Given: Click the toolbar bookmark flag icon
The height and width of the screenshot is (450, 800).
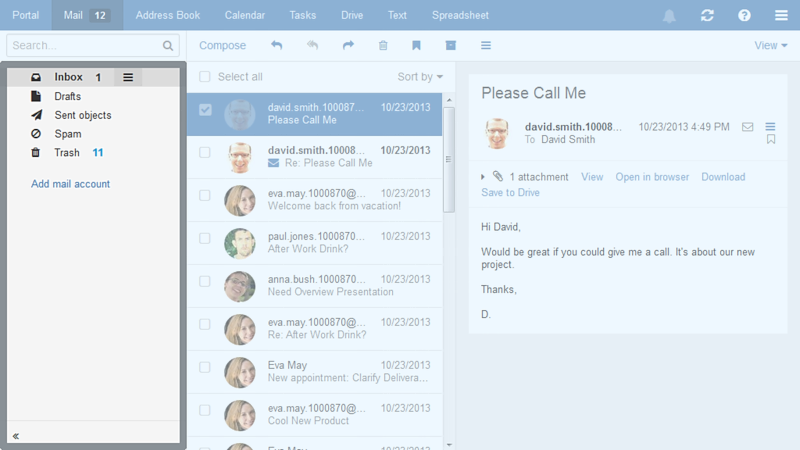Looking at the screenshot, I should point(416,45).
